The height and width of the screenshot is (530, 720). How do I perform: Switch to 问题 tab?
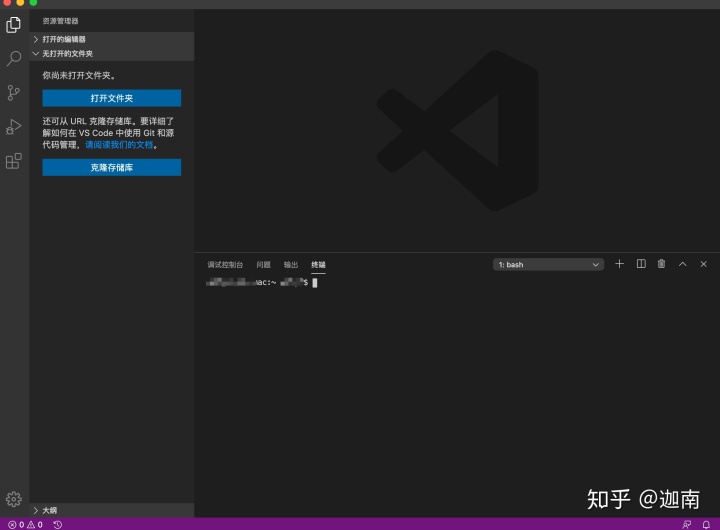click(264, 265)
